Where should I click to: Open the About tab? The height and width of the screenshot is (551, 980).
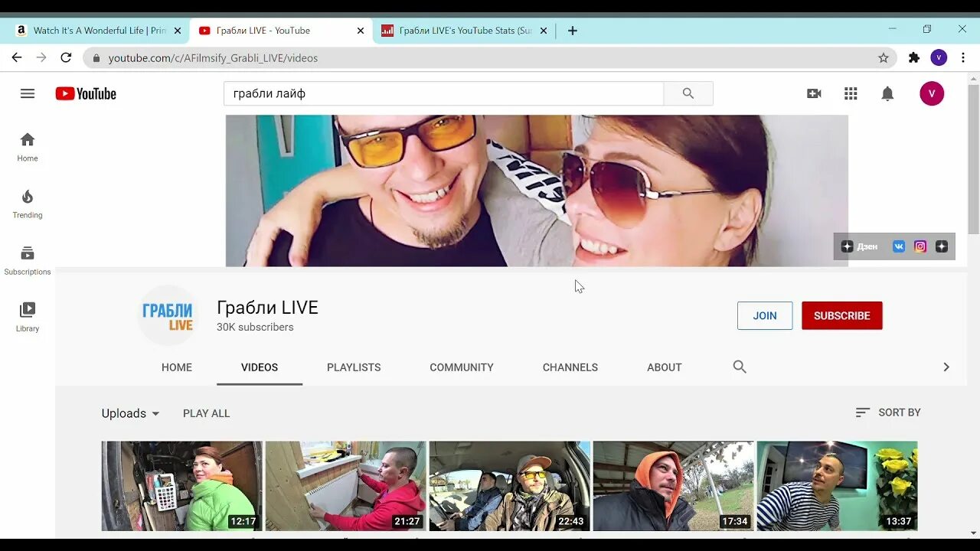665,367
